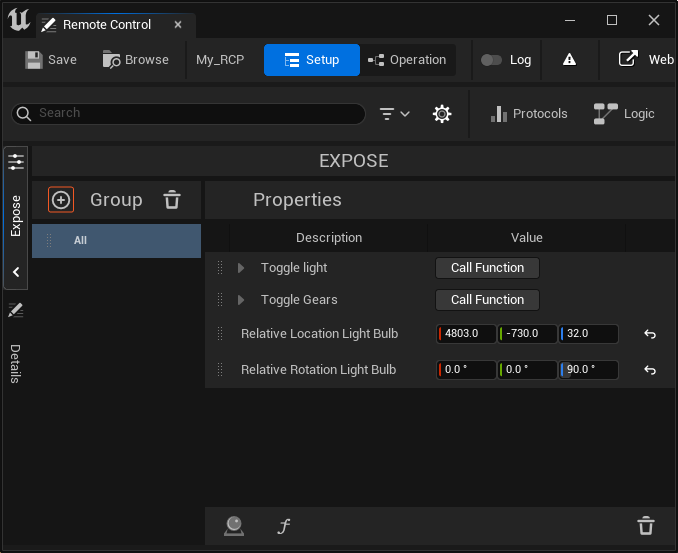678x553 pixels.
Task: Delete group using the trash icon beside Group
Action: [x=172, y=200]
